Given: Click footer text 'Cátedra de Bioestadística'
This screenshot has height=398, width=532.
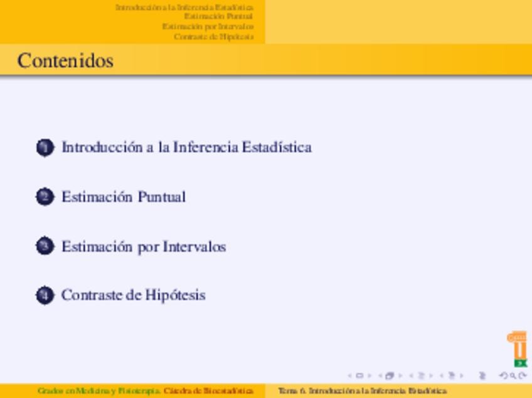Looking at the screenshot, I should coord(209,391).
